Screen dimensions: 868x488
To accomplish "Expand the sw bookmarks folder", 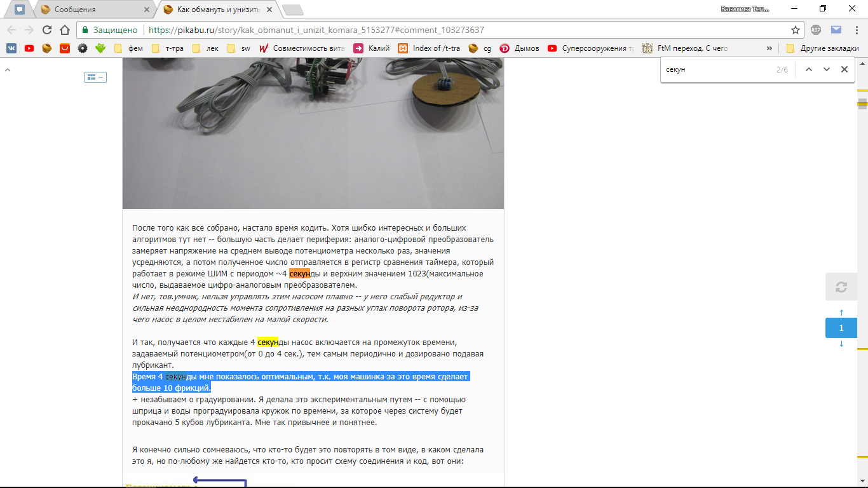I will pos(239,48).
